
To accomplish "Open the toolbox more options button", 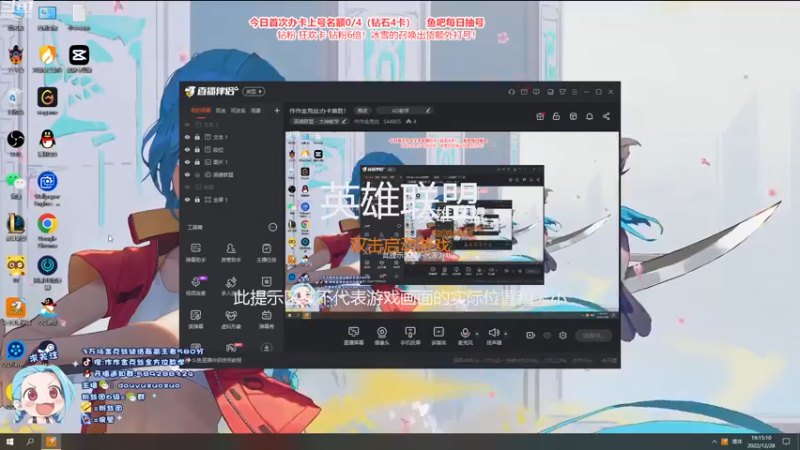I will click(273, 227).
